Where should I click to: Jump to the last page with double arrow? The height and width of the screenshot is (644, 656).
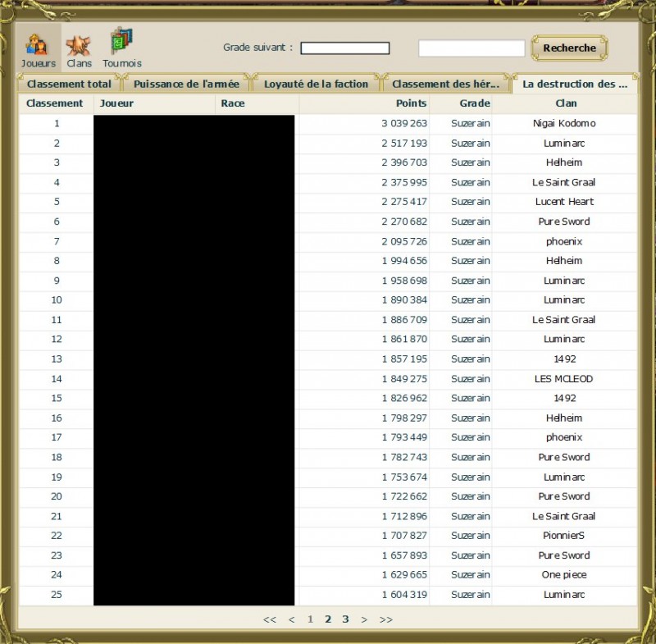point(385,619)
